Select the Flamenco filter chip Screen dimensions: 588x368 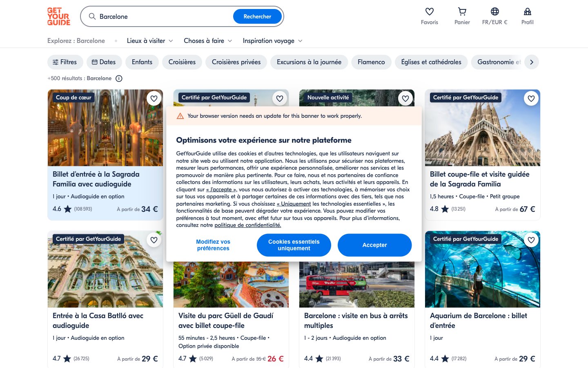[371, 62]
